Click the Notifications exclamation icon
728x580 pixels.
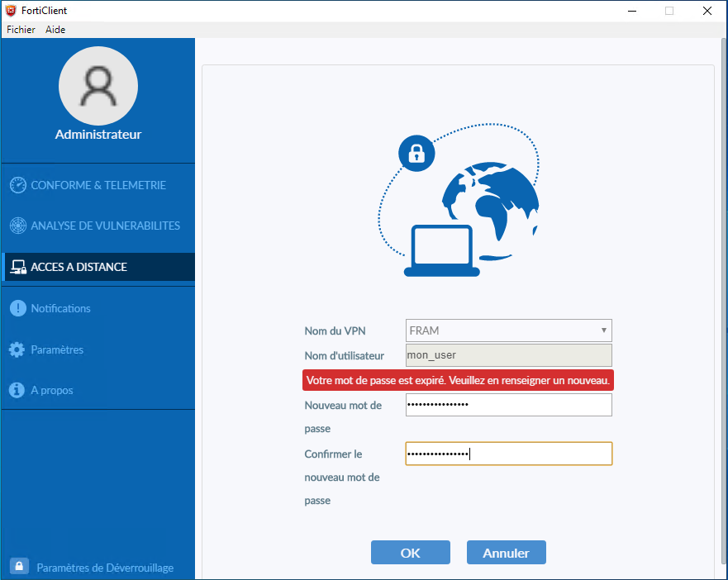[17, 308]
